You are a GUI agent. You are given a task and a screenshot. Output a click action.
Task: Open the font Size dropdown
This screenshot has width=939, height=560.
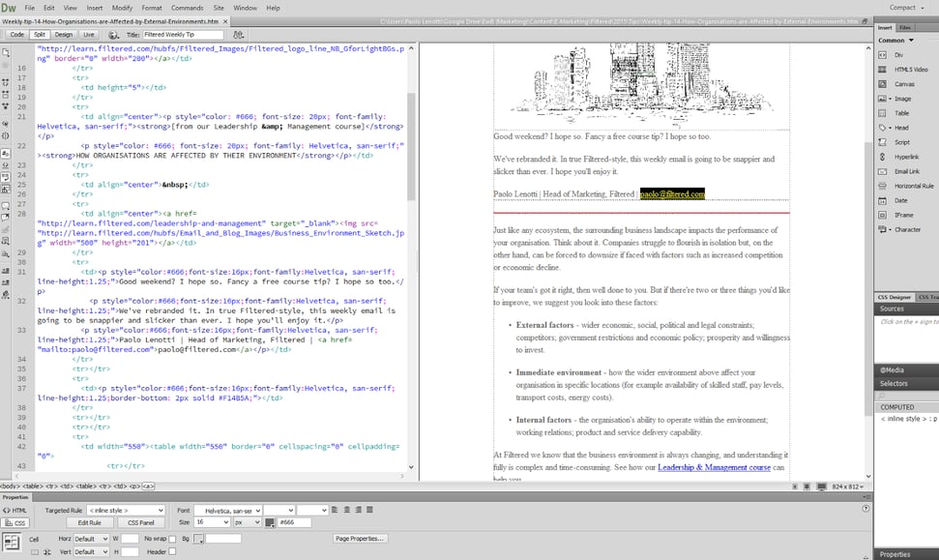tap(212, 522)
